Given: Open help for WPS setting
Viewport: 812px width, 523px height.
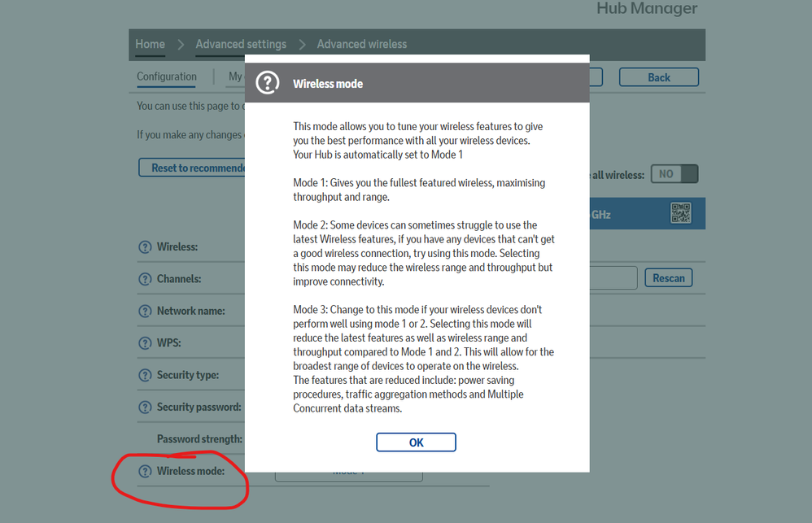Looking at the screenshot, I should 145,343.
